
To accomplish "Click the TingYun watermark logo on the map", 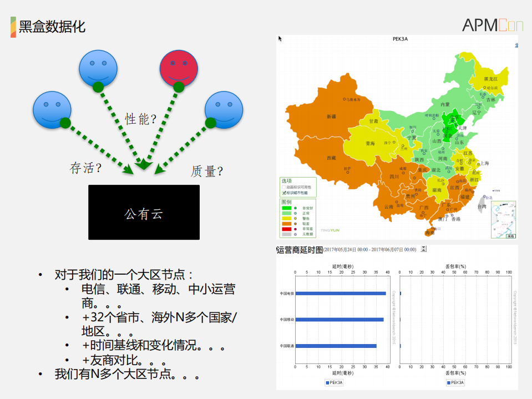I will point(330,230).
